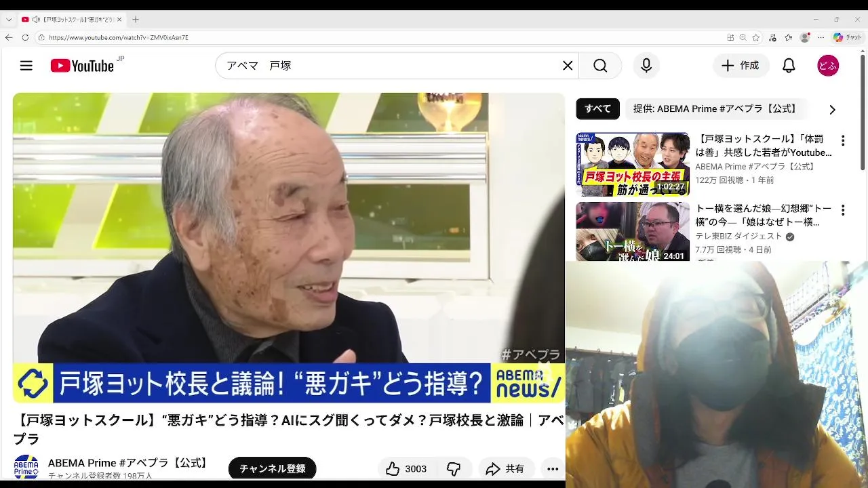Start voice search with the microphone

coord(646,66)
